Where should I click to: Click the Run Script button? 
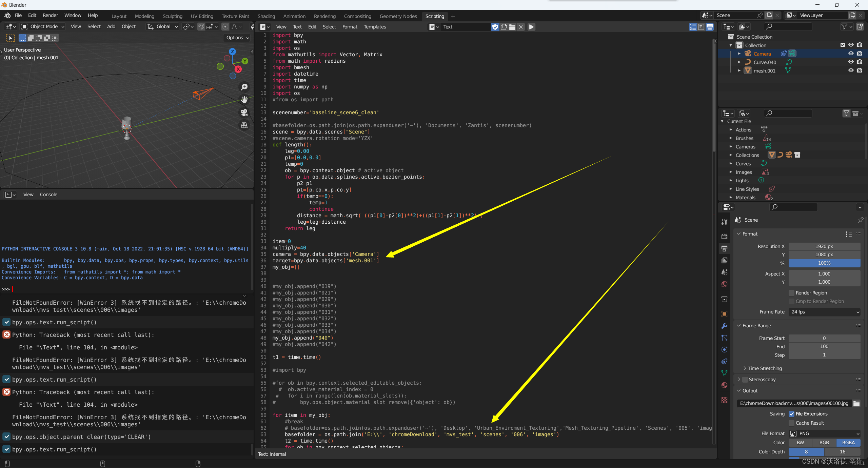click(531, 26)
